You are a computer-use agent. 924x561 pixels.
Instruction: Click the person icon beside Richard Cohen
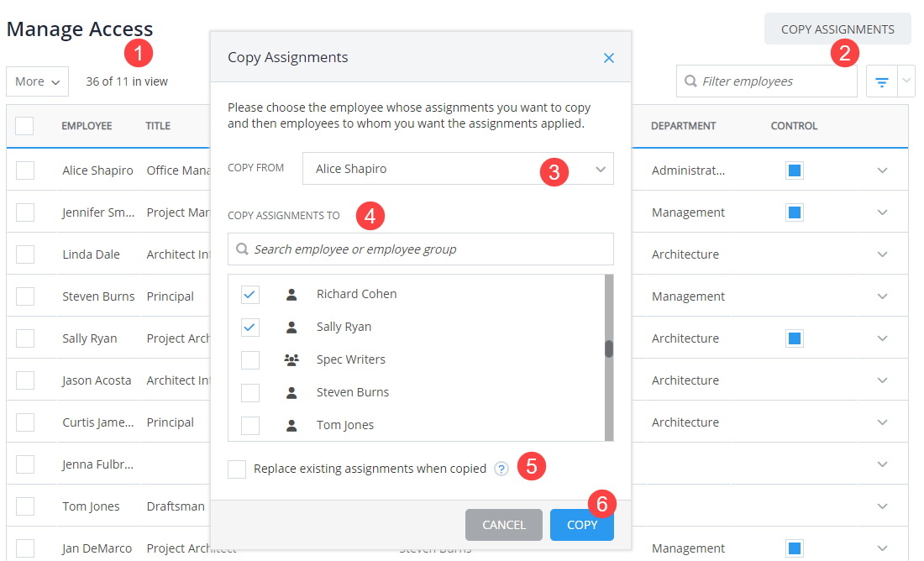(x=294, y=293)
